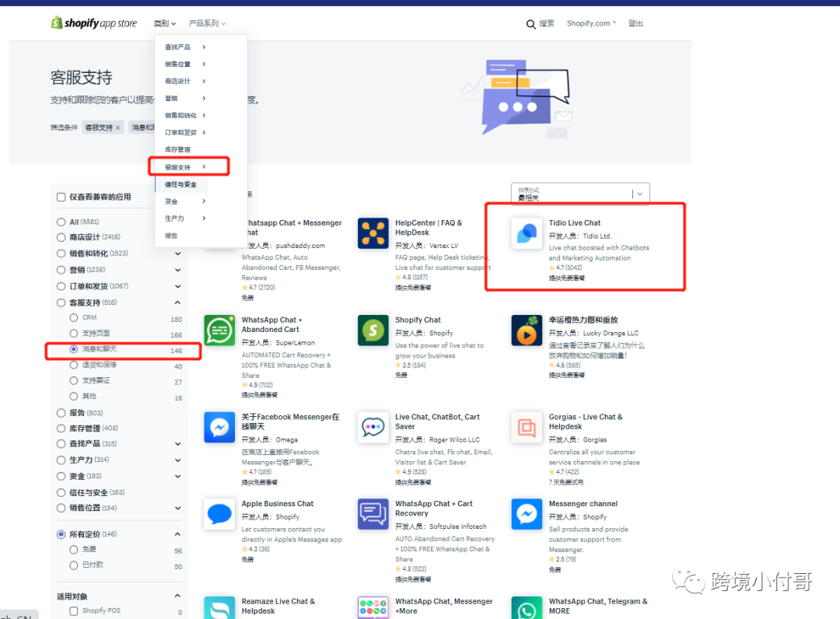The height and width of the screenshot is (619, 840).
Task: Select the 订单和发货 radio button
Action: click(61, 286)
